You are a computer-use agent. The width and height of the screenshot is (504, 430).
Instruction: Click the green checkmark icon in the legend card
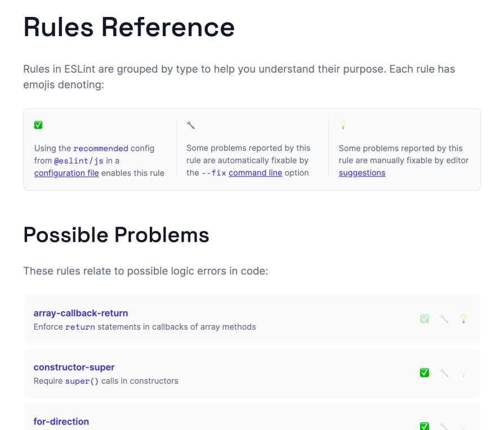point(38,125)
